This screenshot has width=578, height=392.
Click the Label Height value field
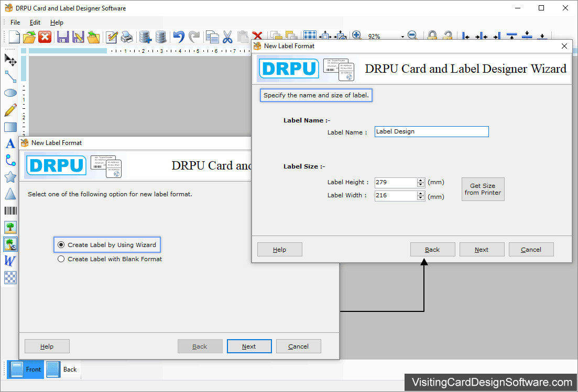click(396, 182)
